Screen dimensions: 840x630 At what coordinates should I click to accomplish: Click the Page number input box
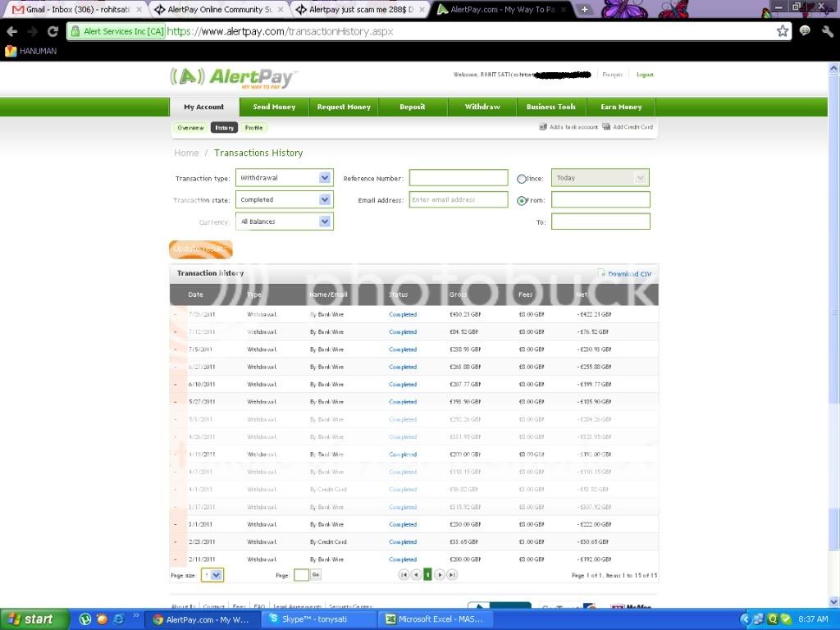point(302,575)
